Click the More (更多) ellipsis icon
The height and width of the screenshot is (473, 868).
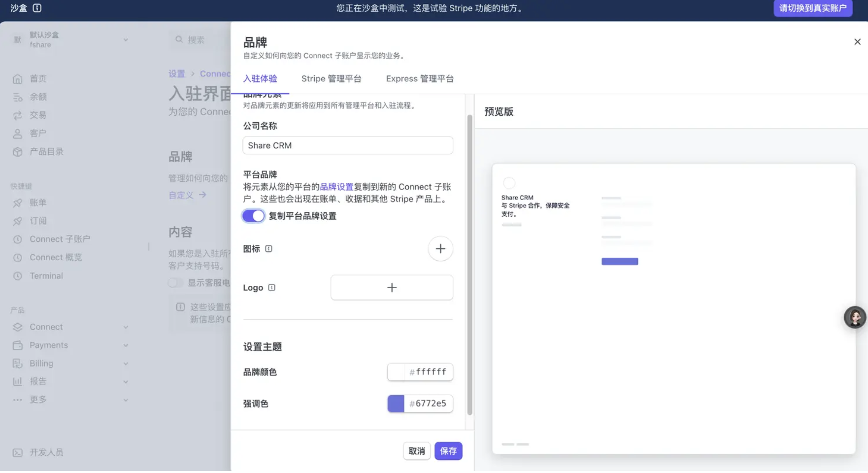click(x=18, y=400)
